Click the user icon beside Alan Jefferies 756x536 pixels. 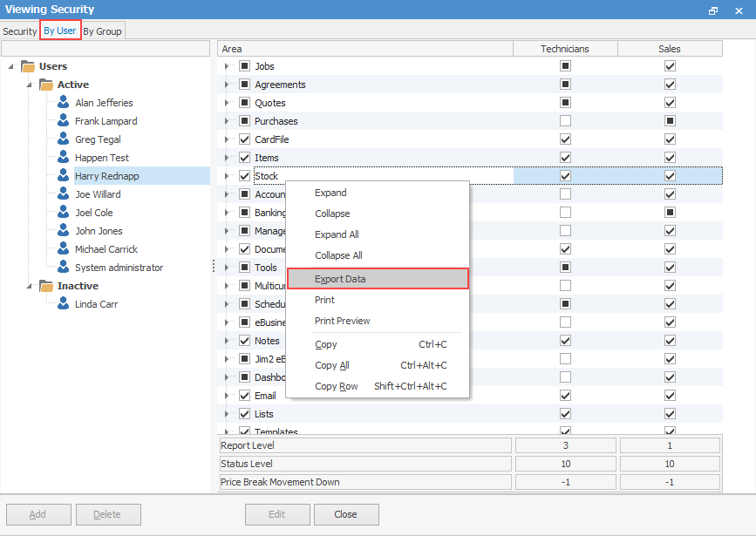tap(64, 103)
